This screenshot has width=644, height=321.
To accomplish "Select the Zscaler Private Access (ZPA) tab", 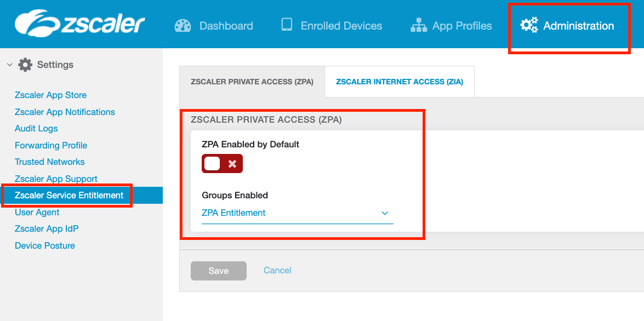I will click(252, 82).
